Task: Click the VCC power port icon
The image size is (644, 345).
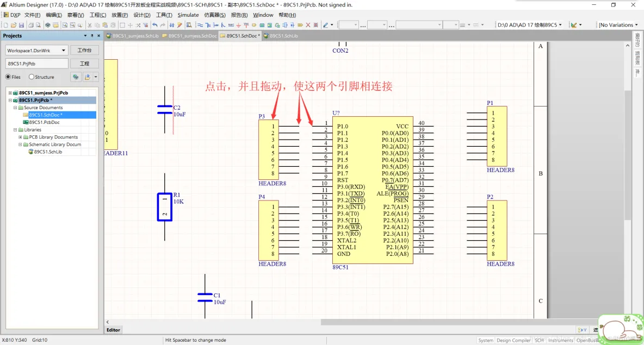Action: (x=246, y=25)
